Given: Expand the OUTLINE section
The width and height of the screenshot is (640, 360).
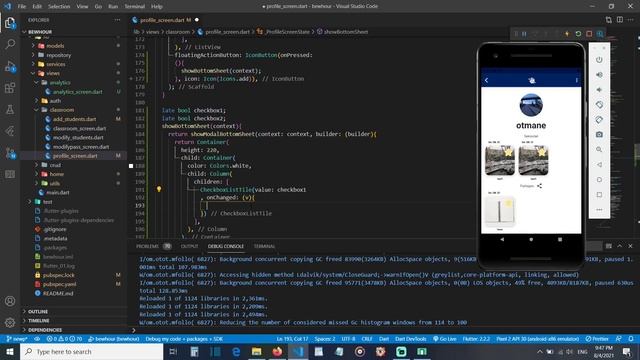Looking at the screenshot, I should (x=38, y=311).
